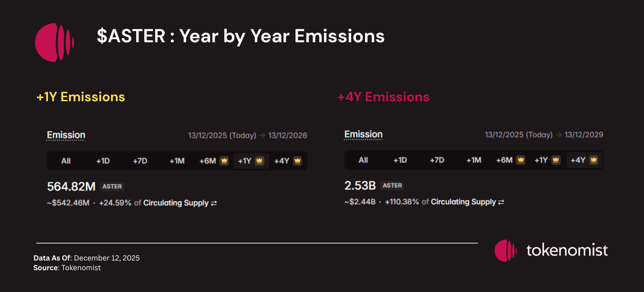This screenshot has height=292, width=644.
Task: Select the crown icon beside +1Y filter
Action: [x=259, y=161]
